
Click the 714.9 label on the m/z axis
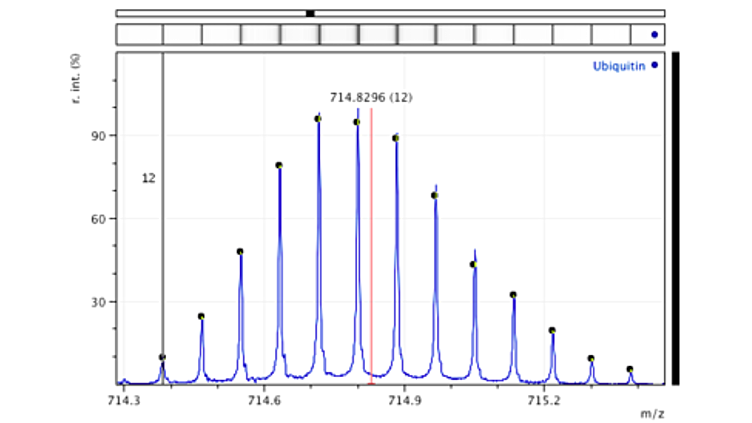click(404, 400)
